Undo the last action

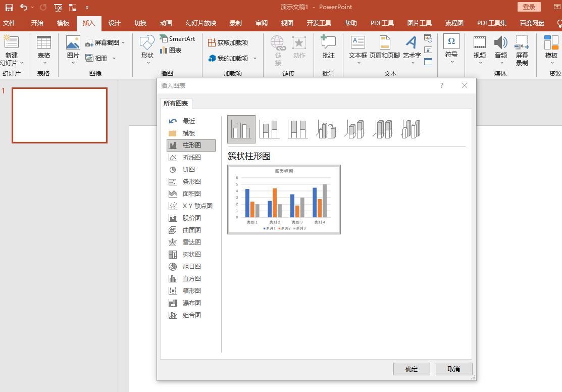click(24, 7)
